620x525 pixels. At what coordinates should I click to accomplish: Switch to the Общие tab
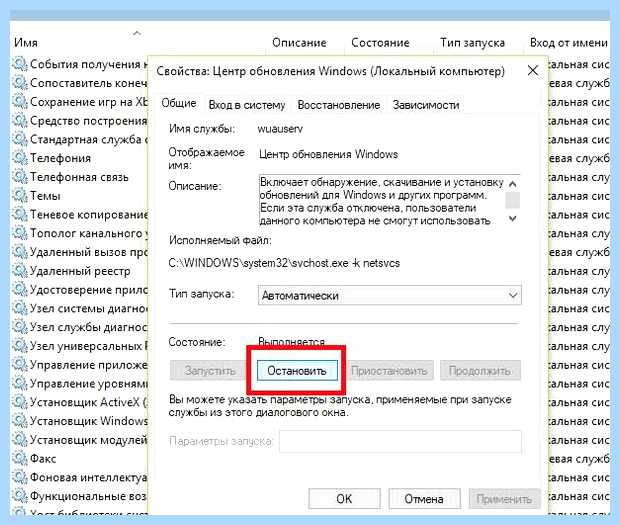point(179,104)
